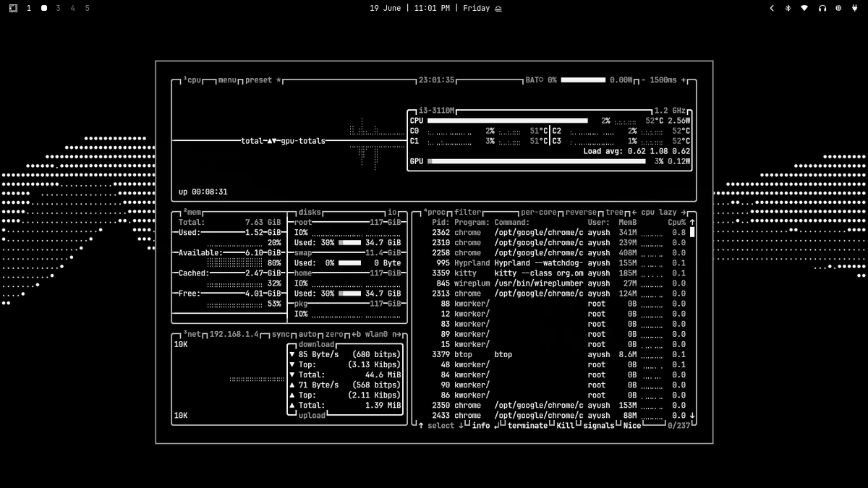Toggle per-core process cpu usage
The width and height of the screenshot is (868, 488).
[539, 213]
